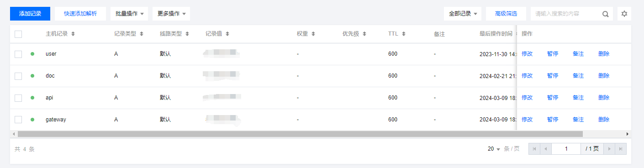Screen dimensions: 644x168
Task: Sort by 权重 column arrows
Action: coord(313,34)
